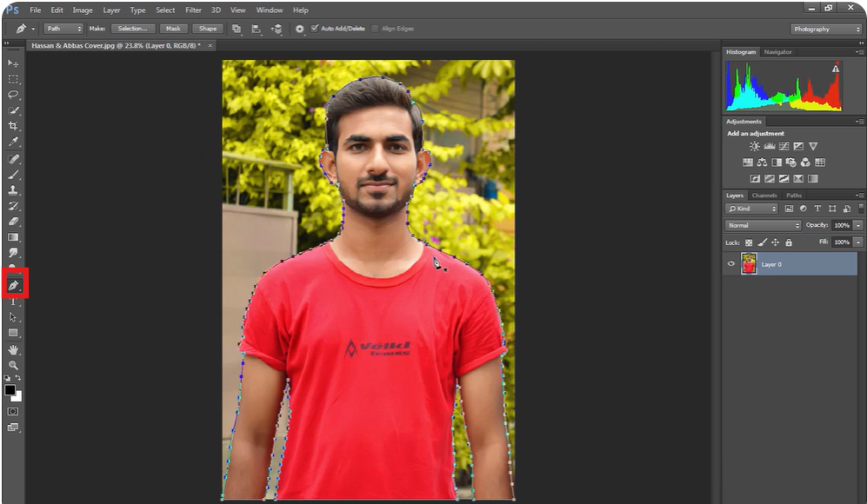This screenshot has height=504, width=867.
Task: Toggle pixel layer filter
Action: pyautogui.click(x=789, y=209)
